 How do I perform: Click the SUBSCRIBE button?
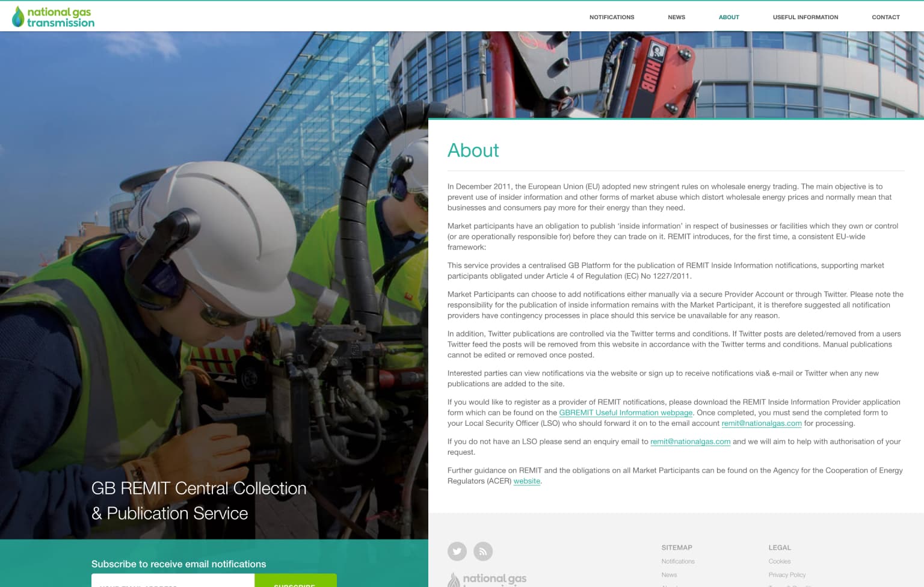coord(295,584)
